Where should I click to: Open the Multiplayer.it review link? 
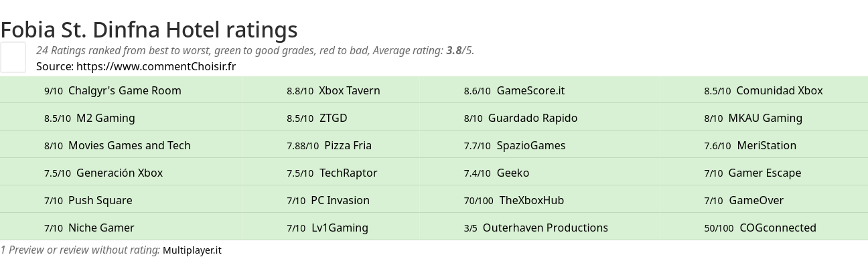click(192, 250)
